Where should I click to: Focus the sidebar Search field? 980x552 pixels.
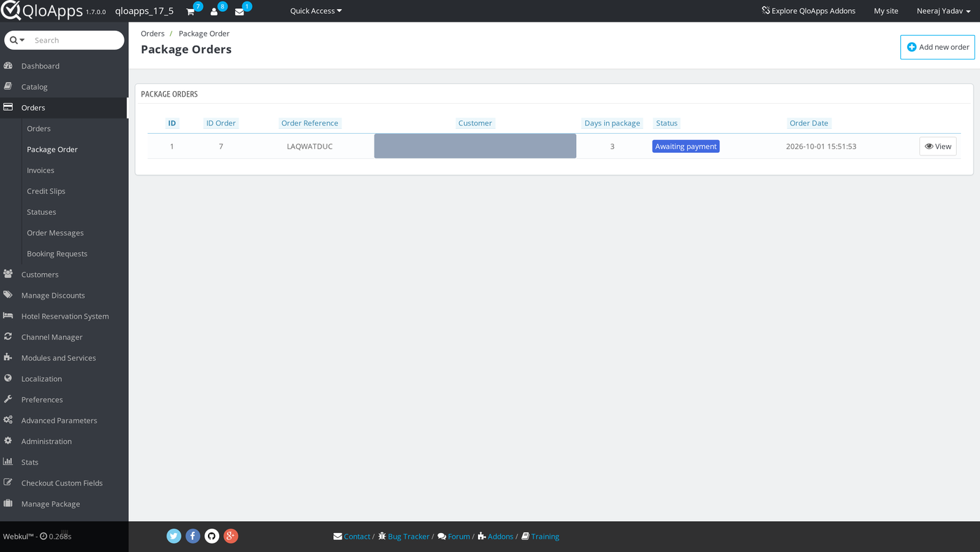[76, 40]
